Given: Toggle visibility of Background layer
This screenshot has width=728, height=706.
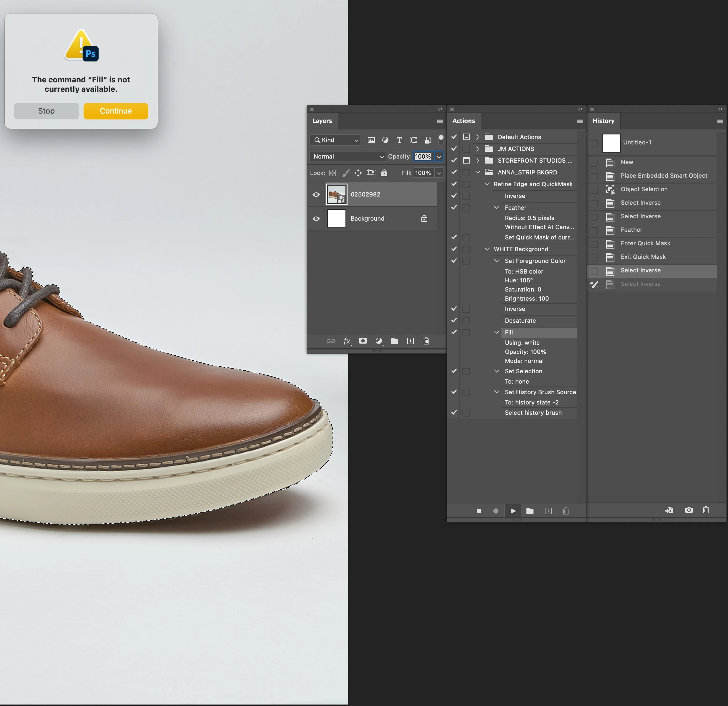Looking at the screenshot, I should tap(316, 219).
